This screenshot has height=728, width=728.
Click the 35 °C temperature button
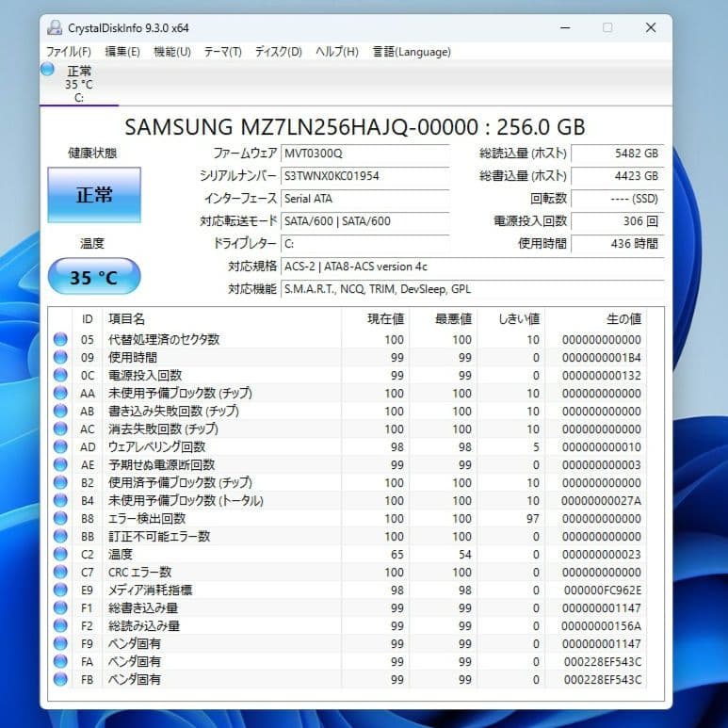coord(94,277)
